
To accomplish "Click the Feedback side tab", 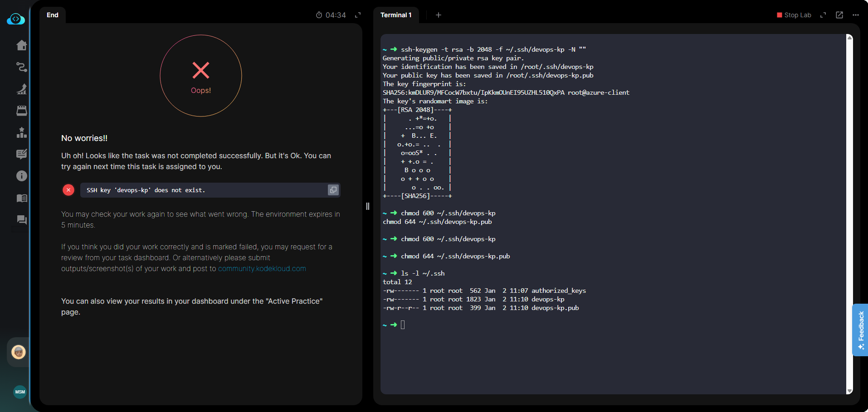I will [860, 330].
